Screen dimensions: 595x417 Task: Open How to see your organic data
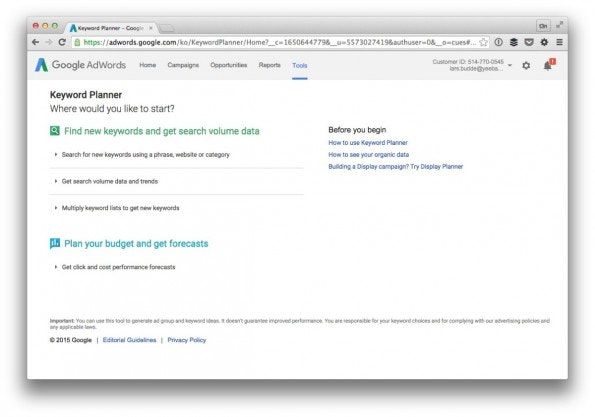368,154
